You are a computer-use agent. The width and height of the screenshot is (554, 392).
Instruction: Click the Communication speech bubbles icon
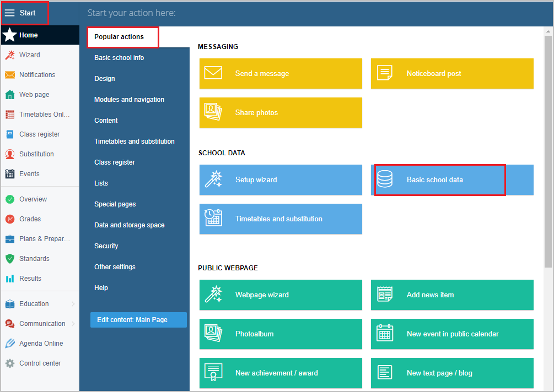(10, 324)
